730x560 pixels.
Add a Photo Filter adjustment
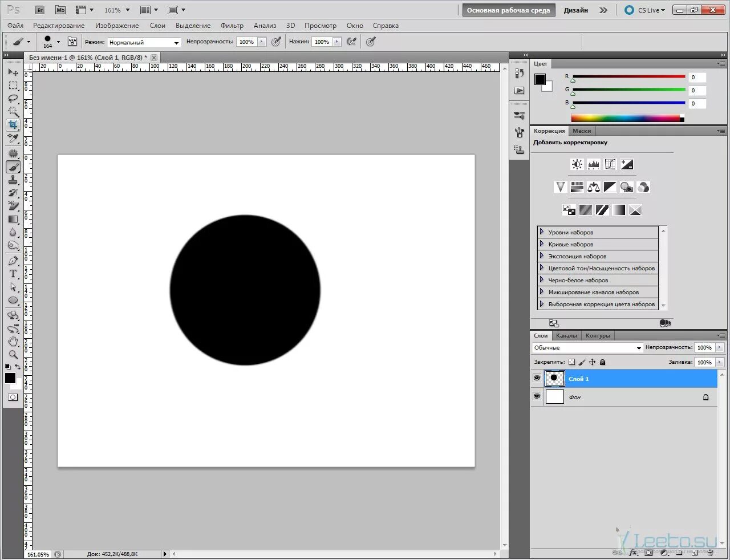point(627,187)
